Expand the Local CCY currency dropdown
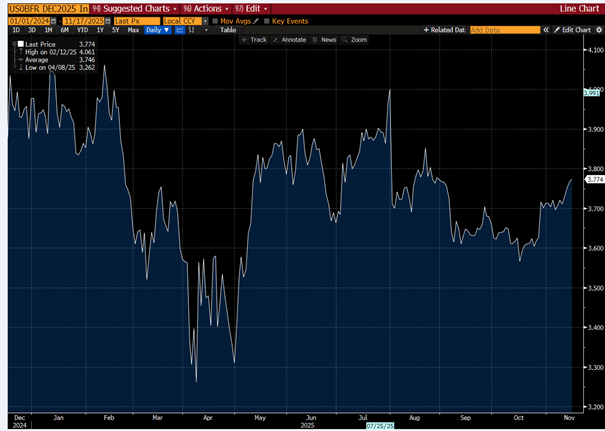 [189, 20]
